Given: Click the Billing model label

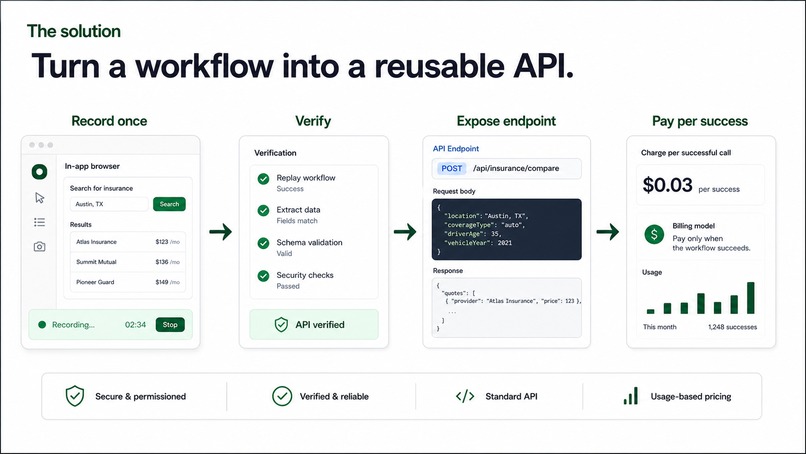Looking at the screenshot, I should (693, 226).
